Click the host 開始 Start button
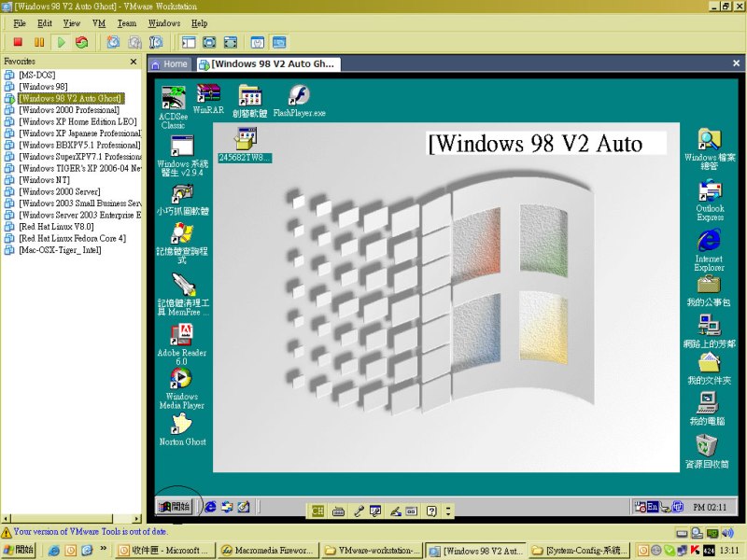The image size is (747, 560). point(19,550)
